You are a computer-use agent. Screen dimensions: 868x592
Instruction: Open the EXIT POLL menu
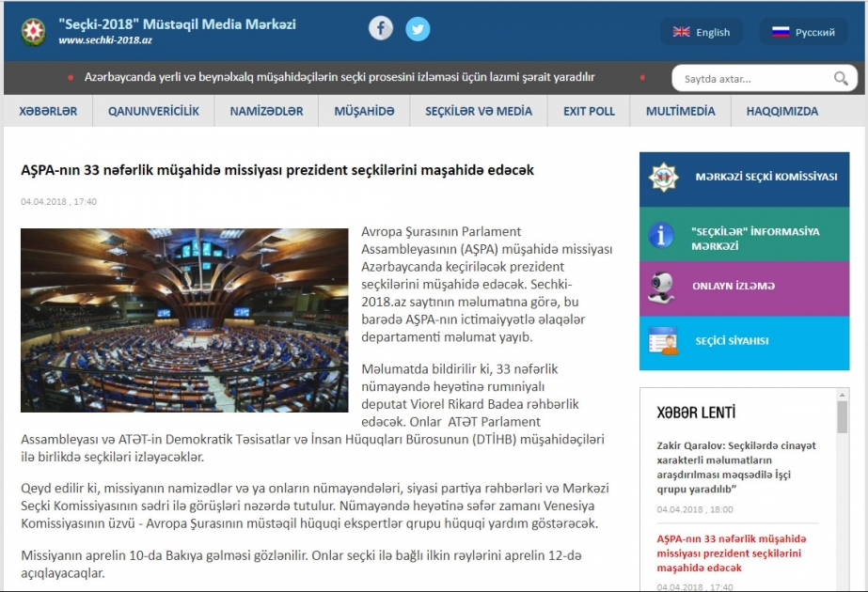pos(589,111)
